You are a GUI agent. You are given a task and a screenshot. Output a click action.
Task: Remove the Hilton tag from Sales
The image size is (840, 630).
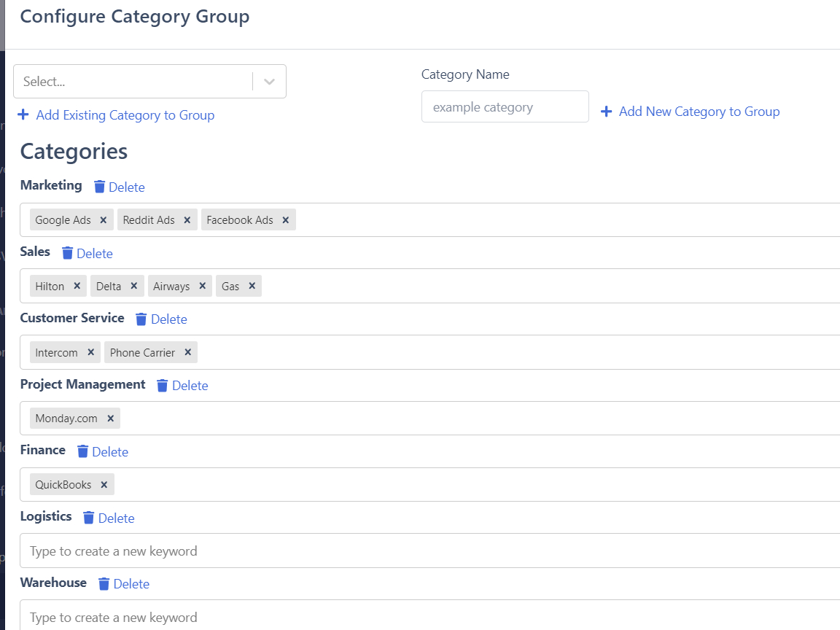(77, 287)
